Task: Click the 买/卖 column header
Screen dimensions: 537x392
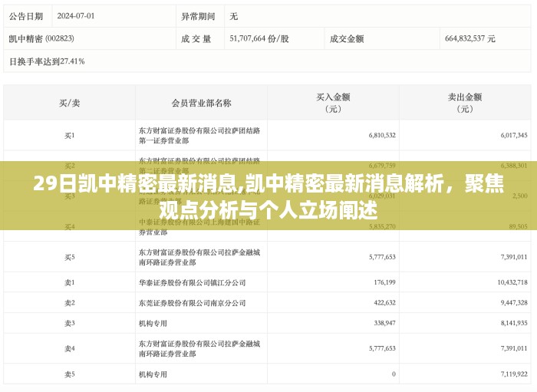Action: [70, 103]
